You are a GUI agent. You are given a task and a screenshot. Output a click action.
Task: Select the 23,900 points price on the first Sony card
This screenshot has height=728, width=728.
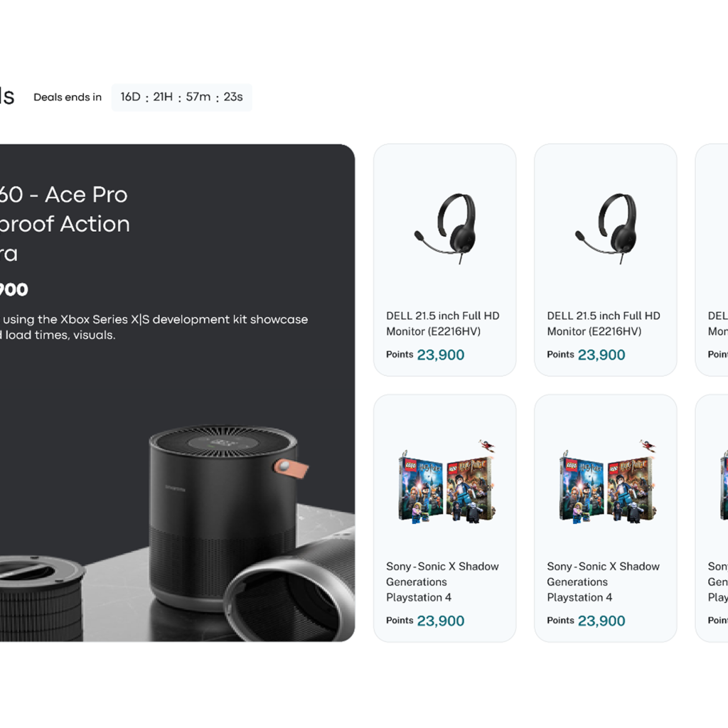[x=440, y=621]
